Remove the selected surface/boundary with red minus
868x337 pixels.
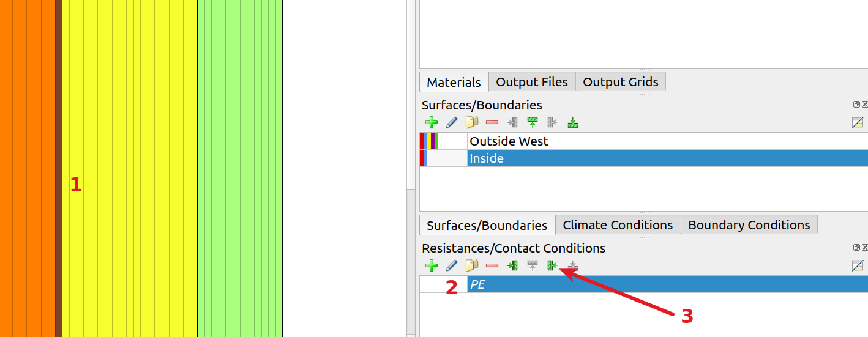492,122
